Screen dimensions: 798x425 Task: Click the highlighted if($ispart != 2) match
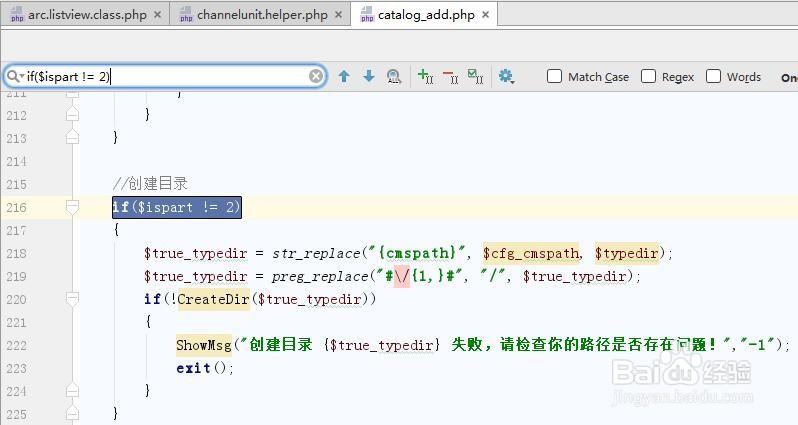point(177,207)
